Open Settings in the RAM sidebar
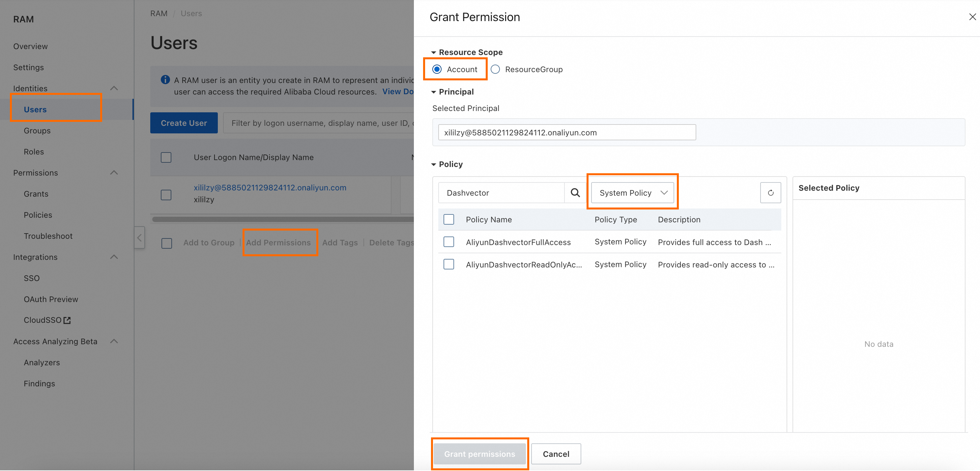 tap(29, 67)
